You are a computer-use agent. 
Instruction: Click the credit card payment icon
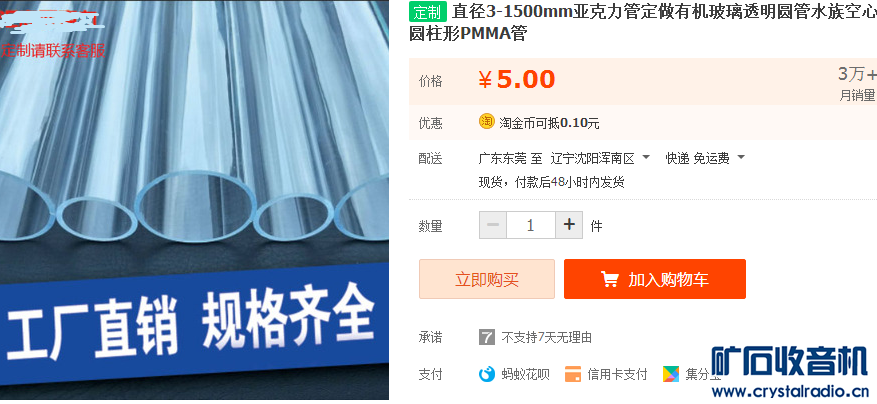point(573,374)
